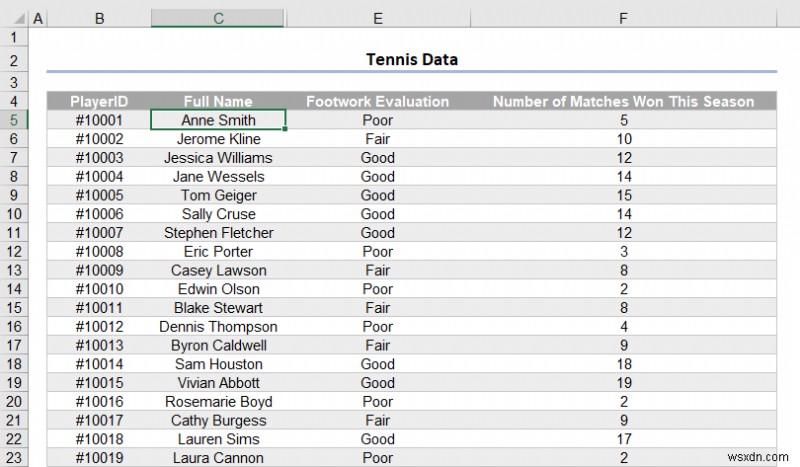This screenshot has width=800, height=467.
Task: Select the Footwork Evaluation header cell
Action: (x=377, y=101)
